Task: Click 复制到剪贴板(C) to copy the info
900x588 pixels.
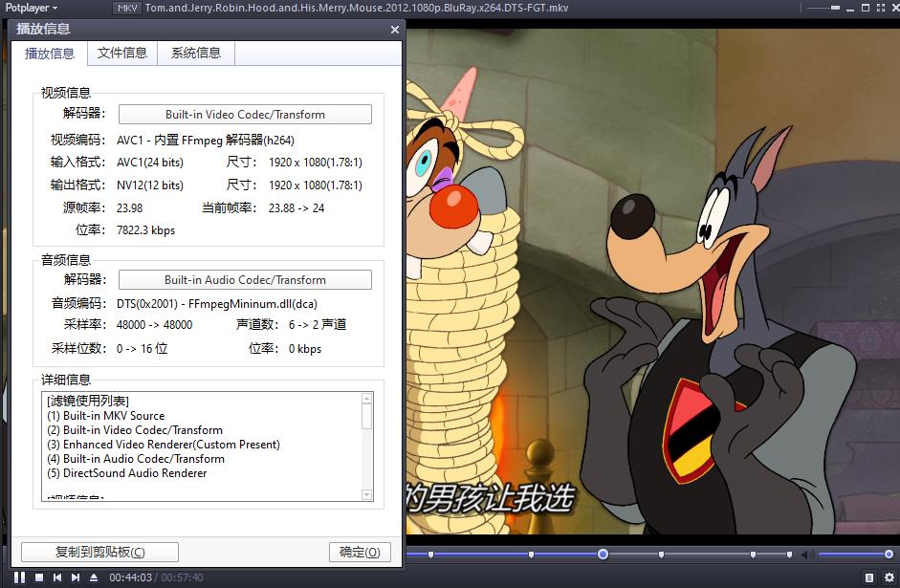Action: coord(99,552)
